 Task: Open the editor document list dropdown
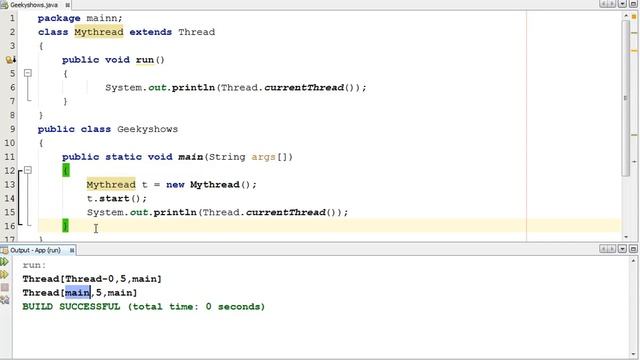[x=622, y=4]
